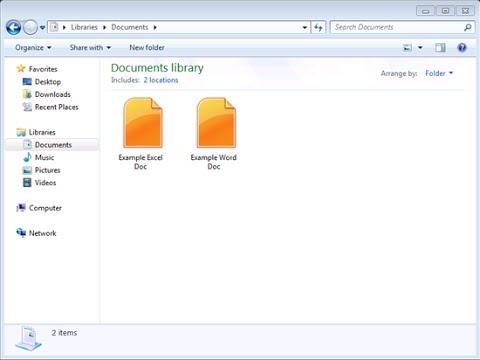
Task: Close the Explorer window
Action: (466, 11)
